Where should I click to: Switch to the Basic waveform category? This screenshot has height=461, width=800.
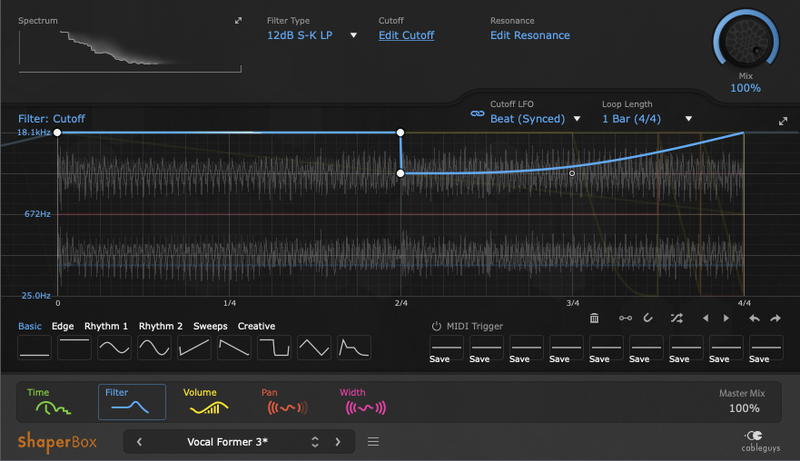30,326
